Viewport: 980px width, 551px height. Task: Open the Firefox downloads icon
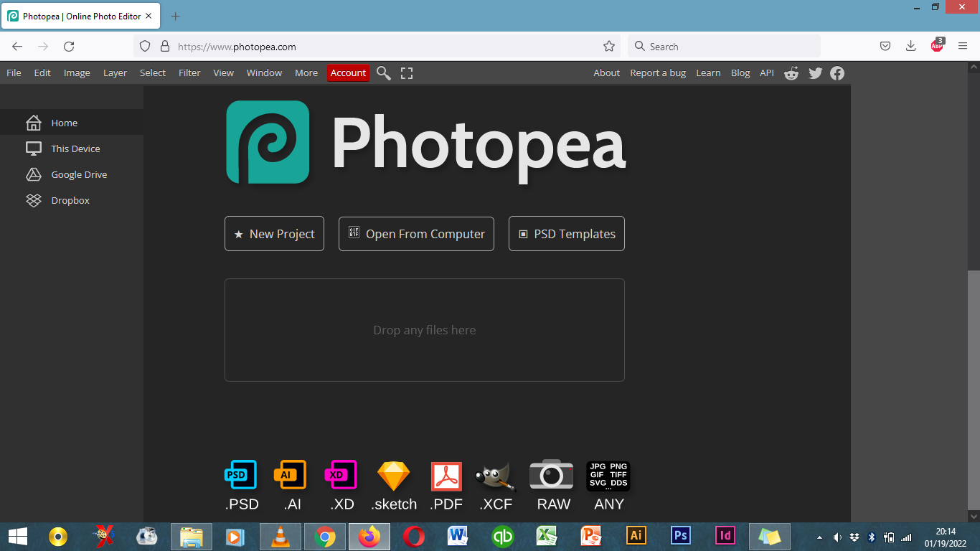(x=910, y=47)
